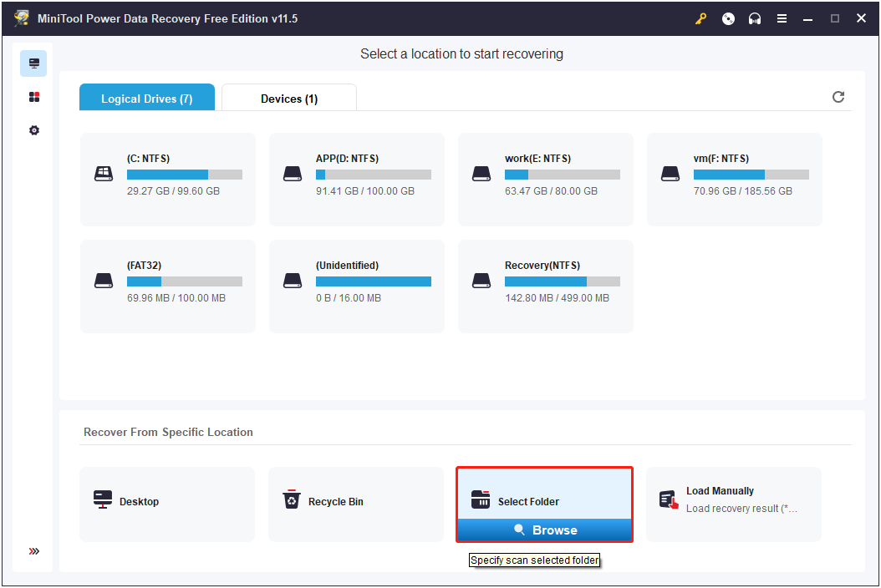
Task: Pick the work(E: NTFS) drive
Action: point(546,179)
